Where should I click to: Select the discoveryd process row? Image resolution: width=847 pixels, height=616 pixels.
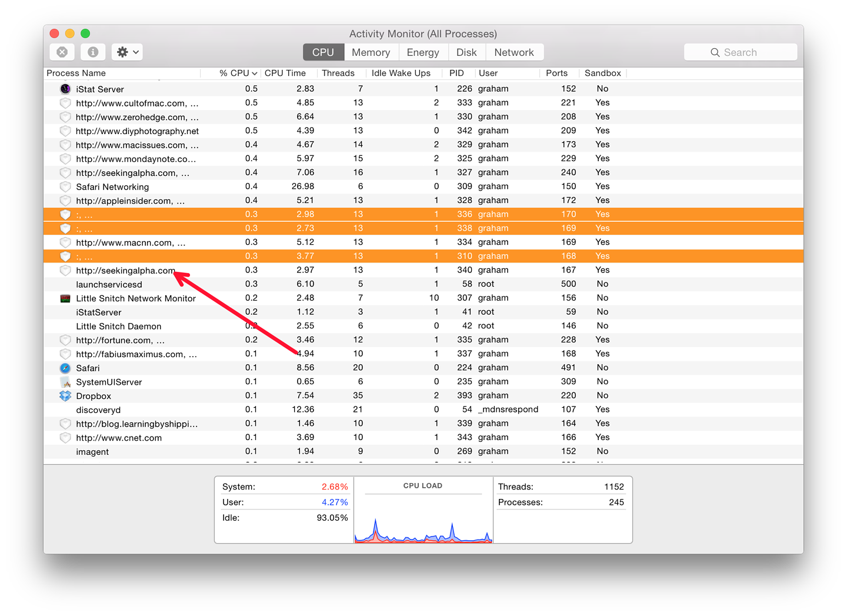pos(423,410)
